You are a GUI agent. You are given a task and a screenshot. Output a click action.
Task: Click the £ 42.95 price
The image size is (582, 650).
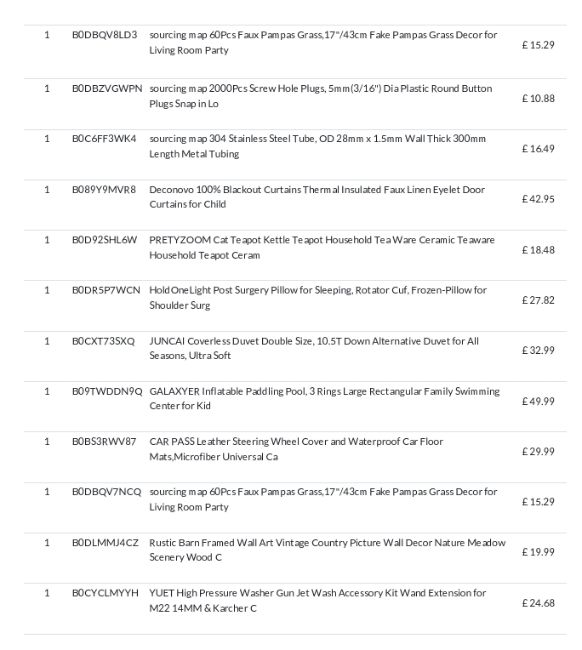538,199
